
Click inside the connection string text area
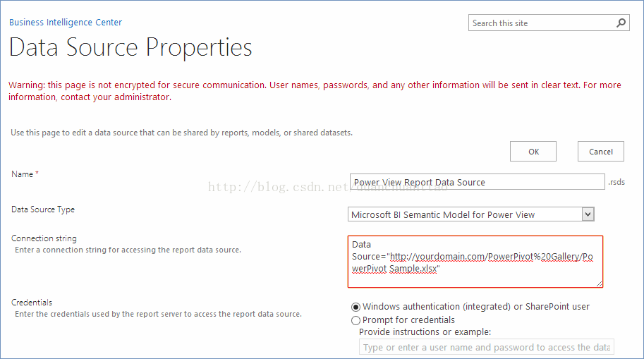click(x=475, y=262)
